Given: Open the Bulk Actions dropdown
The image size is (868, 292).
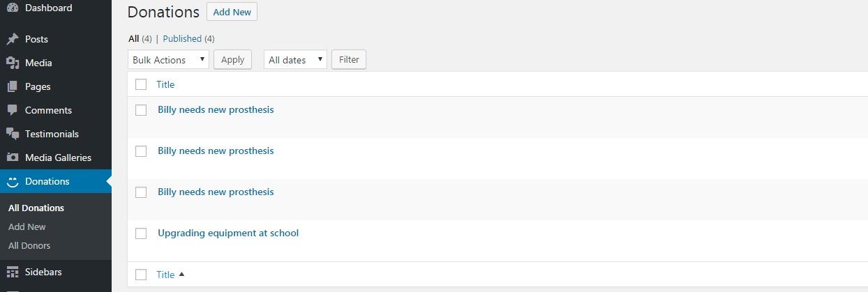Looking at the screenshot, I should pyautogui.click(x=168, y=60).
